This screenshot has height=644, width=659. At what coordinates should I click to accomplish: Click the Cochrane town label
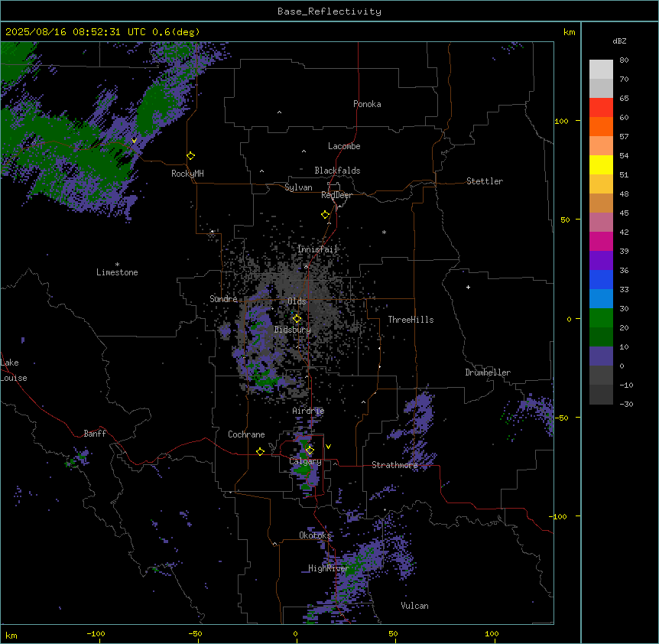click(246, 434)
